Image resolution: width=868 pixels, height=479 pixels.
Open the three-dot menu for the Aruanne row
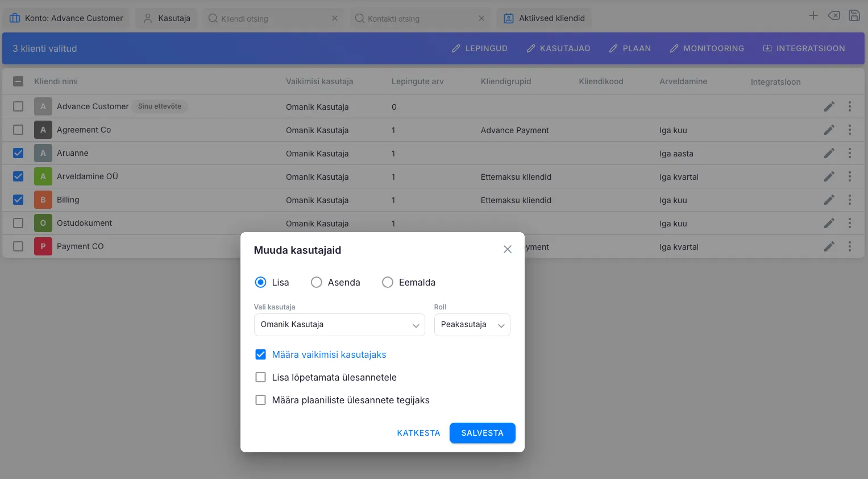pyautogui.click(x=850, y=154)
